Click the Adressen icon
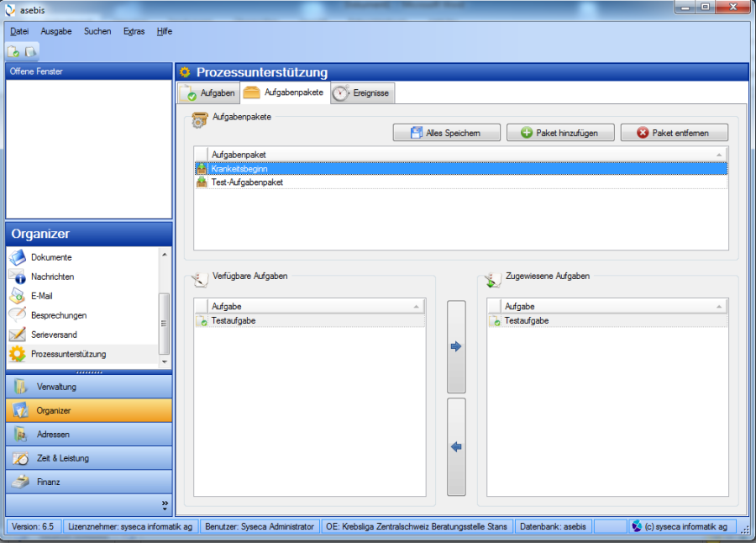 20,435
